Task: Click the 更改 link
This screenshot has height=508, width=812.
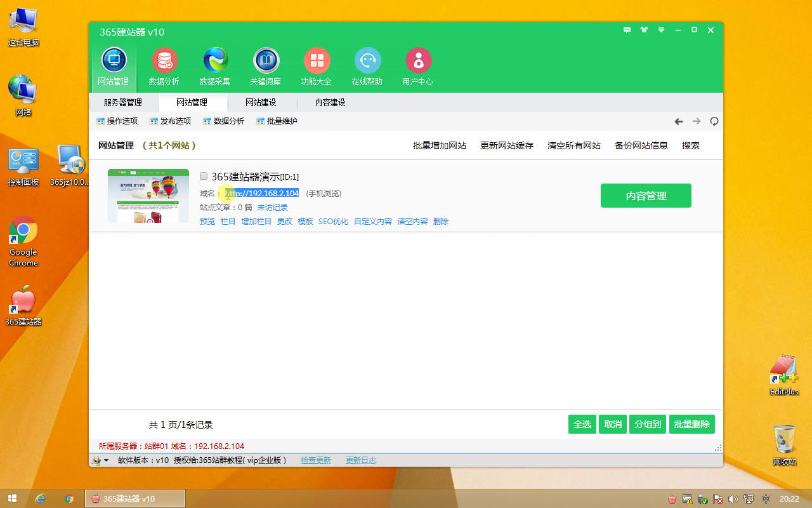Action: [285, 222]
